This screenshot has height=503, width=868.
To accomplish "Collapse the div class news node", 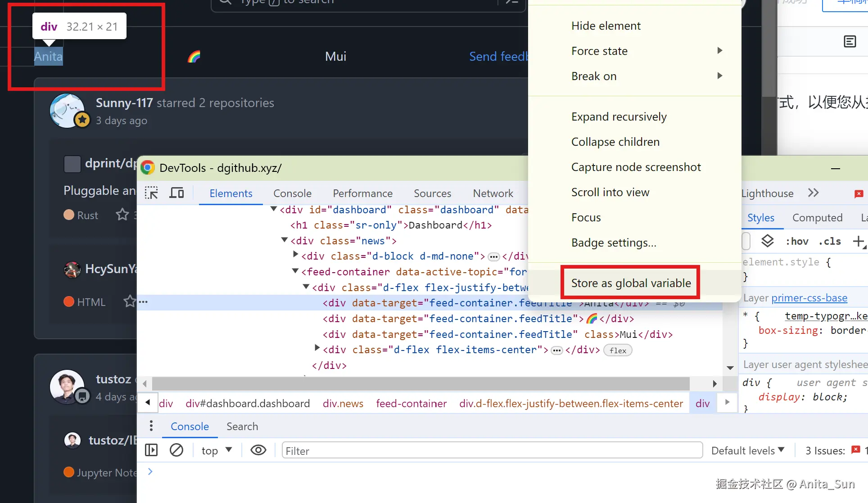I will pyautogui.click(x=285, y=240).
